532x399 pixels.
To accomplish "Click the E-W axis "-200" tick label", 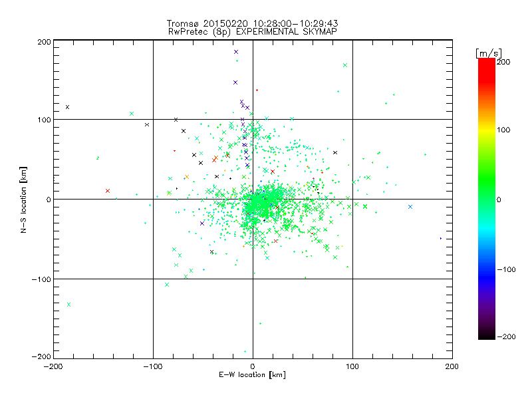I will point(53,366).
